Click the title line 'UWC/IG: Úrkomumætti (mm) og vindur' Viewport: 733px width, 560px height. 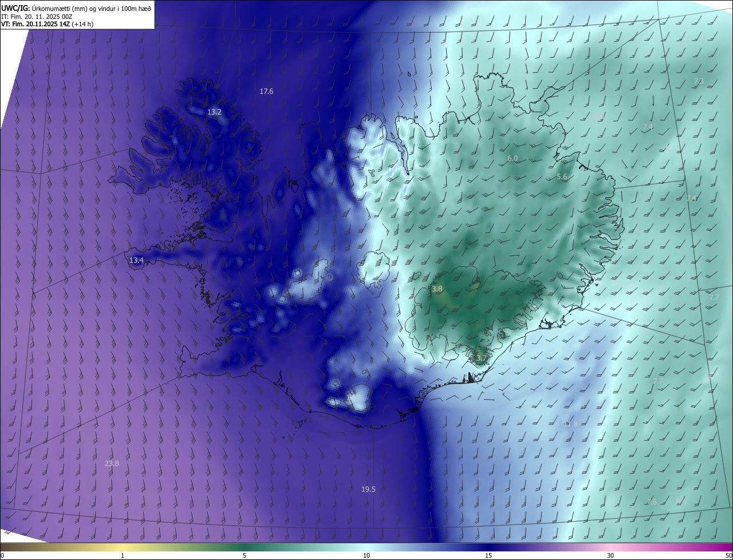point(76,8)
